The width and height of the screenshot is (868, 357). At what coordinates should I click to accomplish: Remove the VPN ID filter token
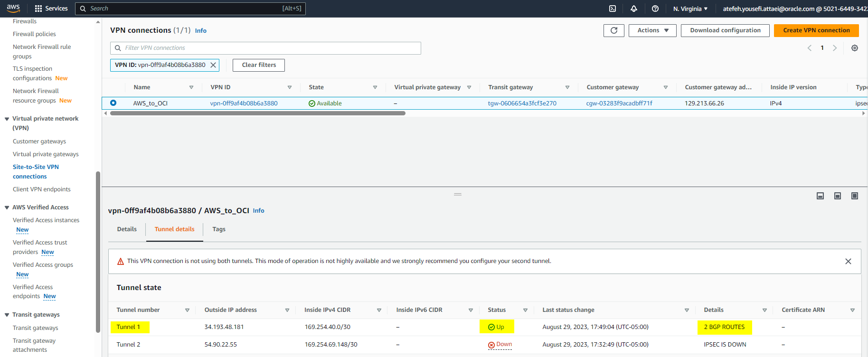point(214,65)
